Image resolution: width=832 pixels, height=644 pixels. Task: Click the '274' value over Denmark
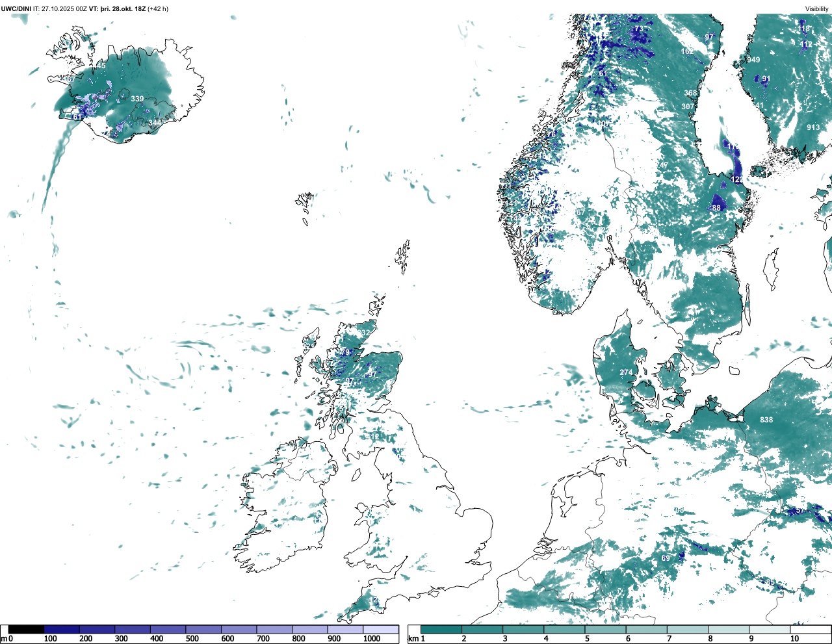[x=626, y=372]
